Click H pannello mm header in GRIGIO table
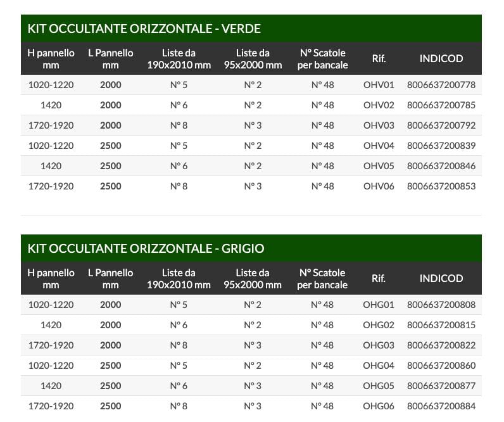The image size is (504, 422). tap(51, 279)
